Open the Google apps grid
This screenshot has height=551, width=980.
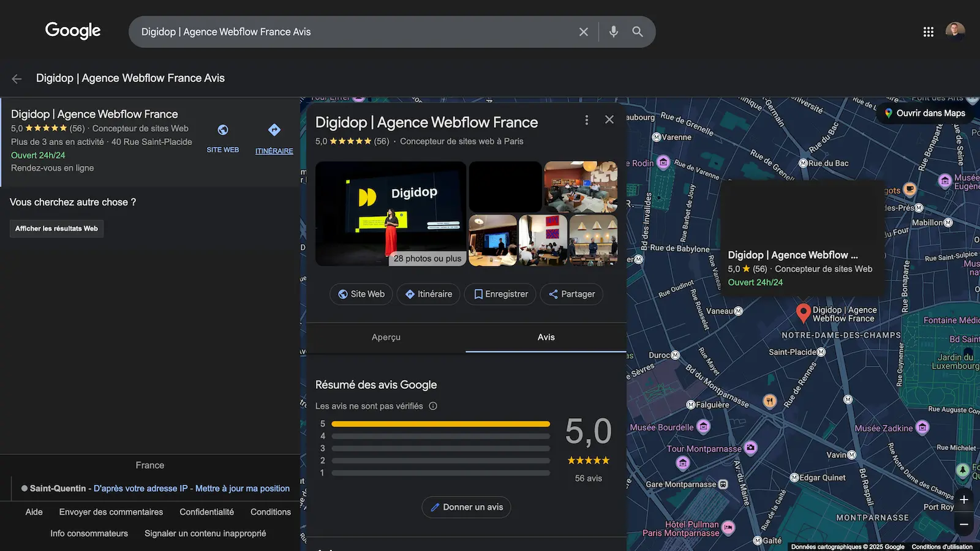[929, 32]
